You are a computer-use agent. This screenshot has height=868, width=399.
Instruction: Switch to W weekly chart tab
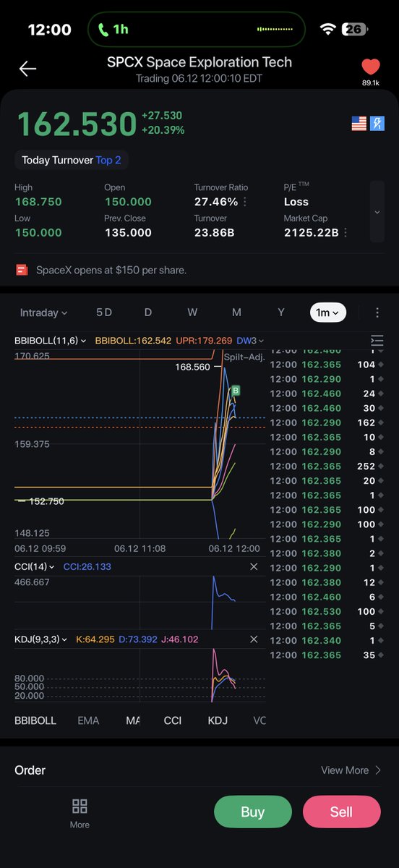192,312
